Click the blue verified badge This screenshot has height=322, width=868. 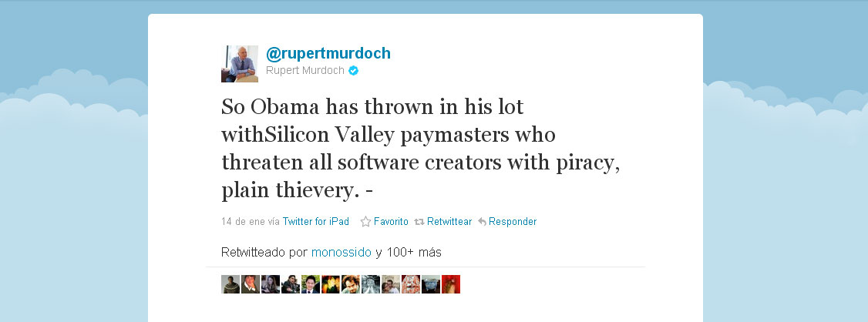point(353,70)
